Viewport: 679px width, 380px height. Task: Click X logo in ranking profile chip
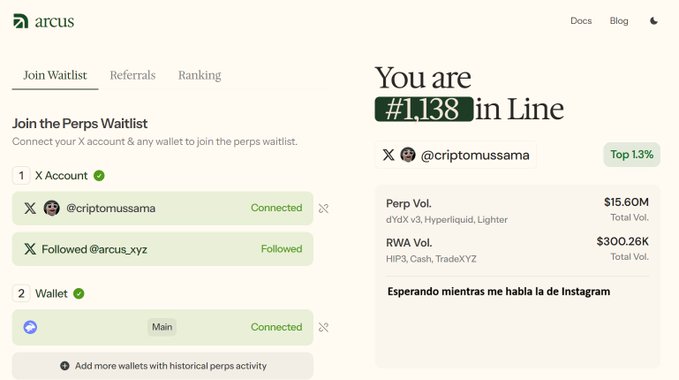(x=388, y=155)
